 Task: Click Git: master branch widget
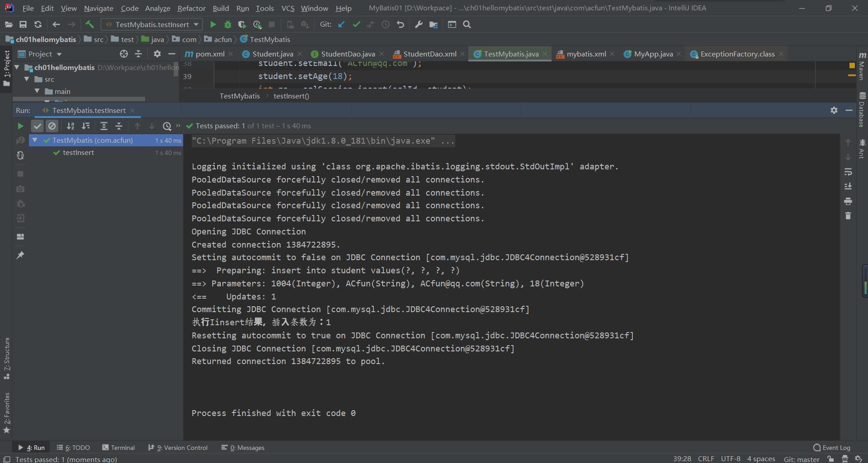pos(802,459)
